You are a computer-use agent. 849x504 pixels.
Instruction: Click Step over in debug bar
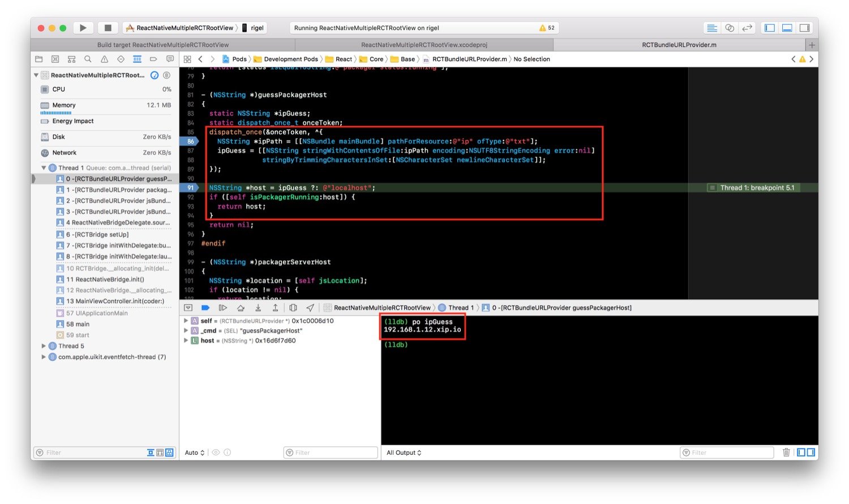241,308
